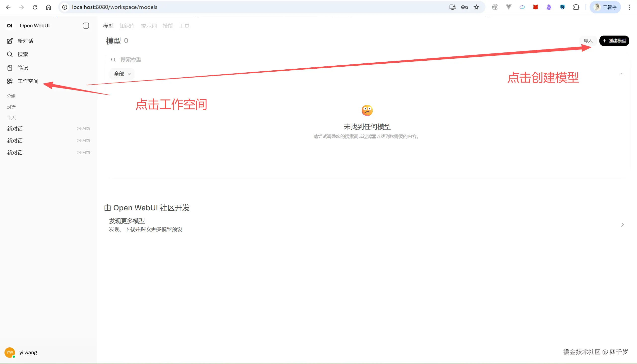Viewport: 637px width, 364px height.
Task: Click the Workspace (工作空间) grid icon
Action: [x=10, y=81]
